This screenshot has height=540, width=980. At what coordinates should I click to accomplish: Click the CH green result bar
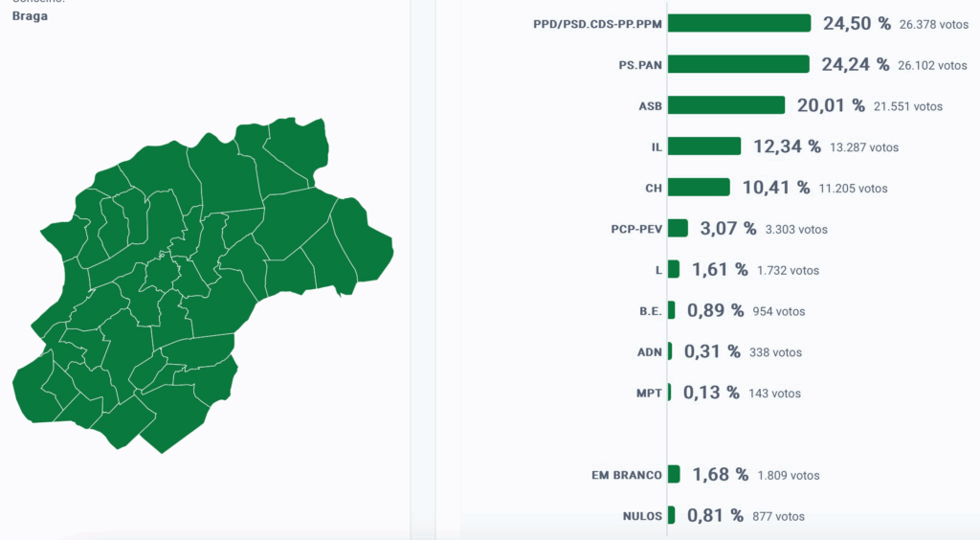click(699, 188)
